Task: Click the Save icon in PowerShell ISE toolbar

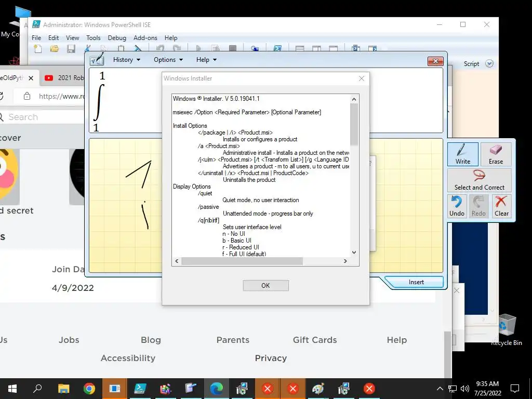Action: click(71, 48)
